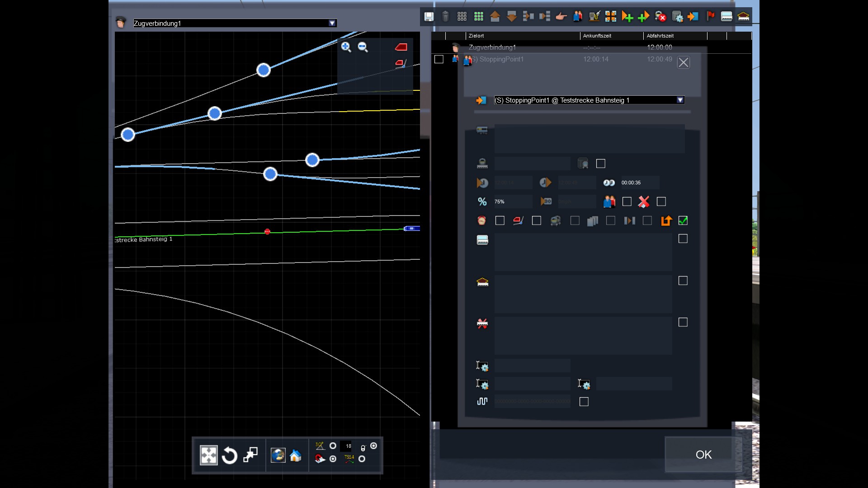The image size is (868, 488).
Task: Uncheck the green checked orange-arrow option
Action: [x=683, y=221]
